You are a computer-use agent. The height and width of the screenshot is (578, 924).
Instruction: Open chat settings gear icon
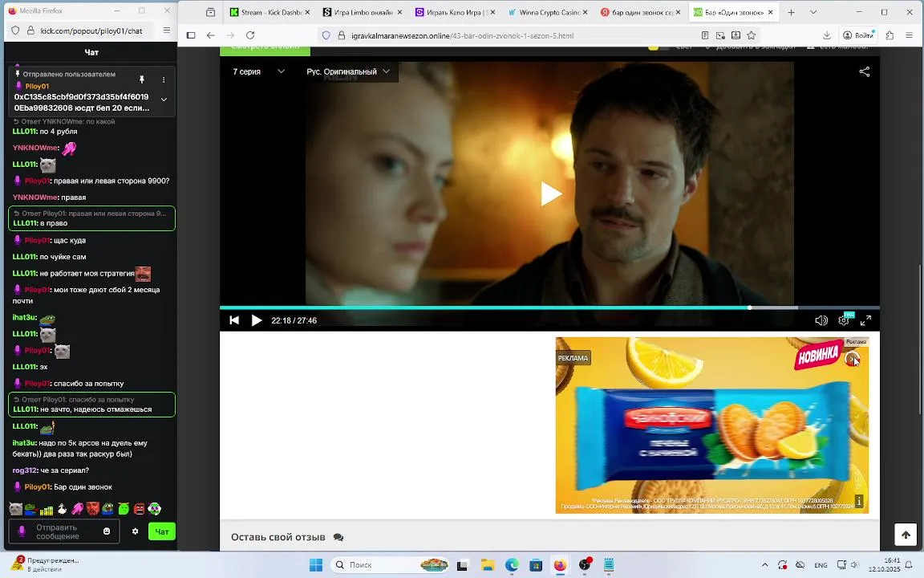(x=135, y=531)
